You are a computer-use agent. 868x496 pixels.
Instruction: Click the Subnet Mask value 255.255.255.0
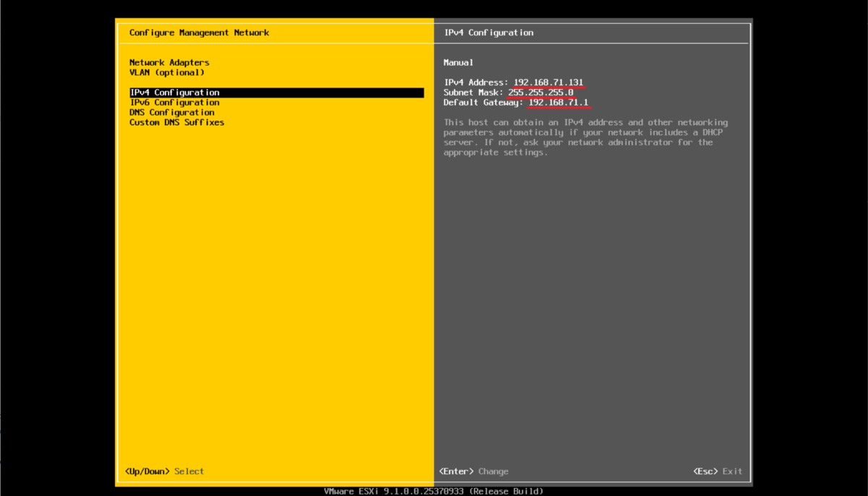pyautogui.click(x=541, y=93)
